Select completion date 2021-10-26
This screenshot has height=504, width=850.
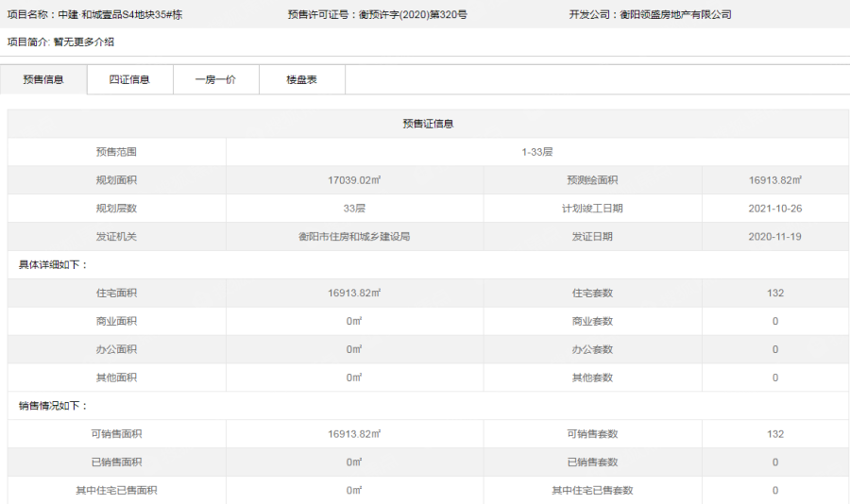tap(774, 209)
